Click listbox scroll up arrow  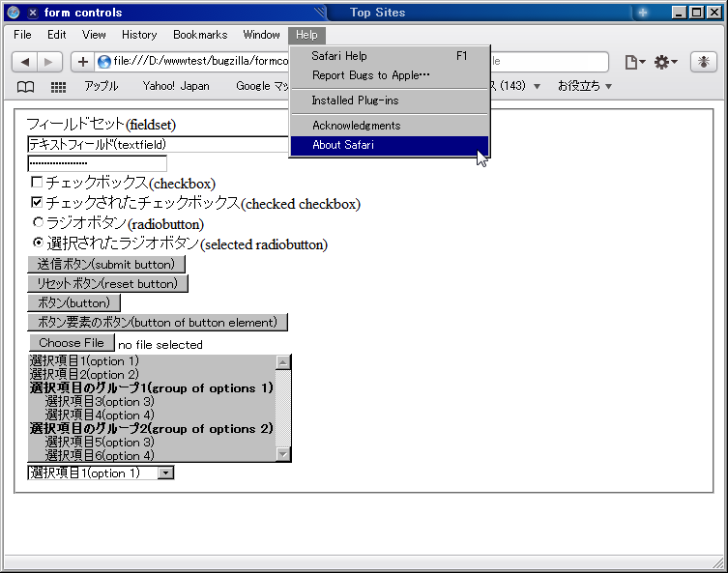[282, 362]
